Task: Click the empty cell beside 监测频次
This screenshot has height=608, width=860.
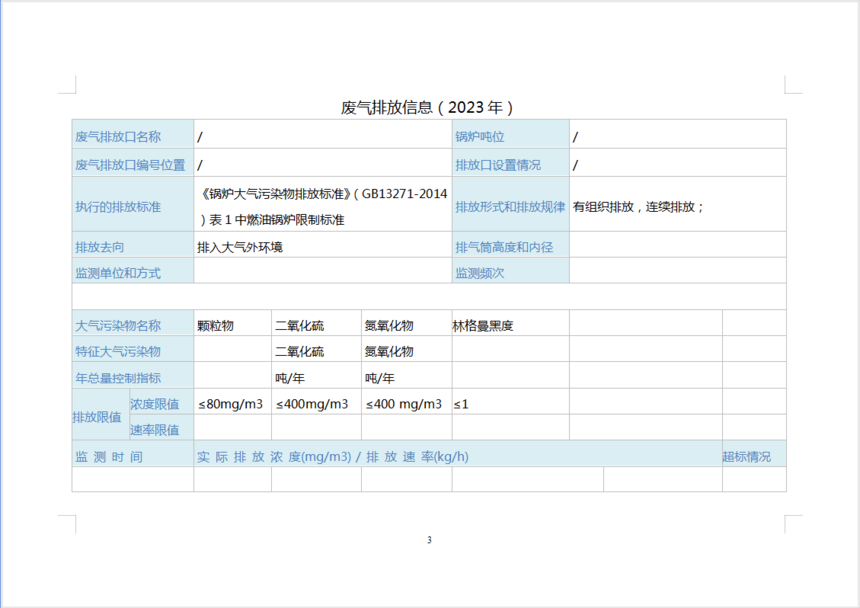Action: 677,272
